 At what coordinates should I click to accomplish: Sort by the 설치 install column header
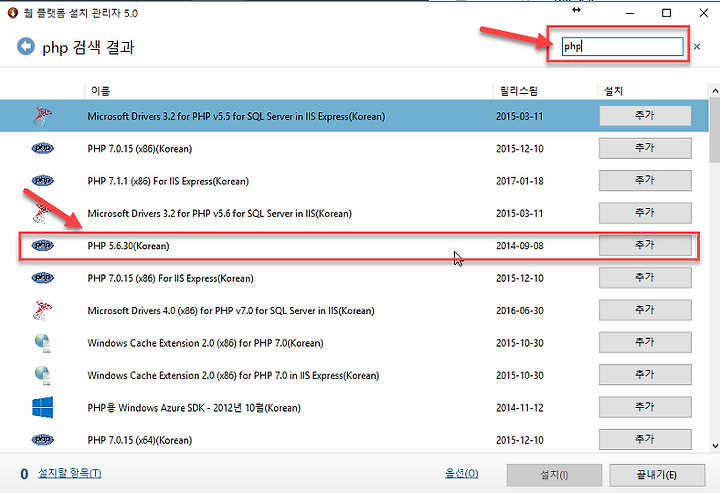click(613, 91)
